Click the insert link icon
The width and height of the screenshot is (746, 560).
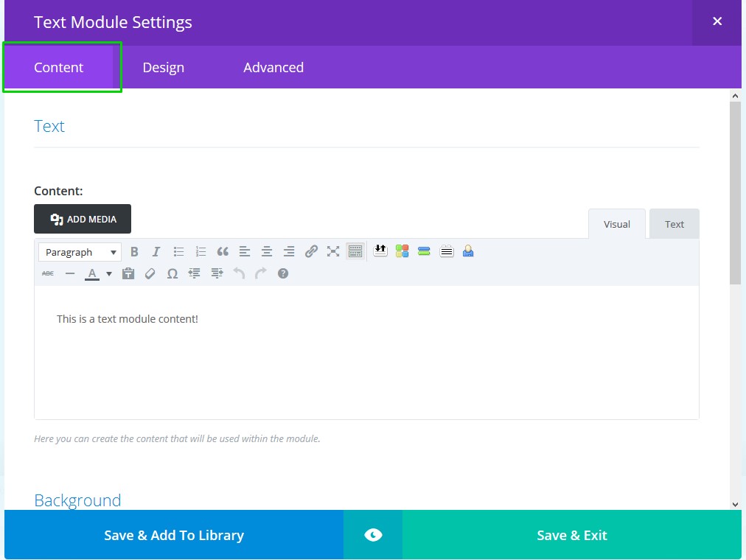click(311, 252)
